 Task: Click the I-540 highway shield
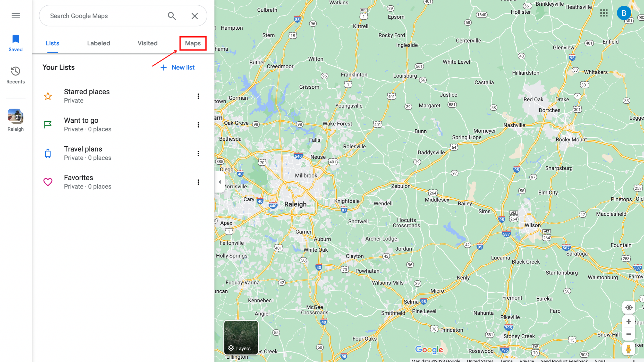(298, 156)
